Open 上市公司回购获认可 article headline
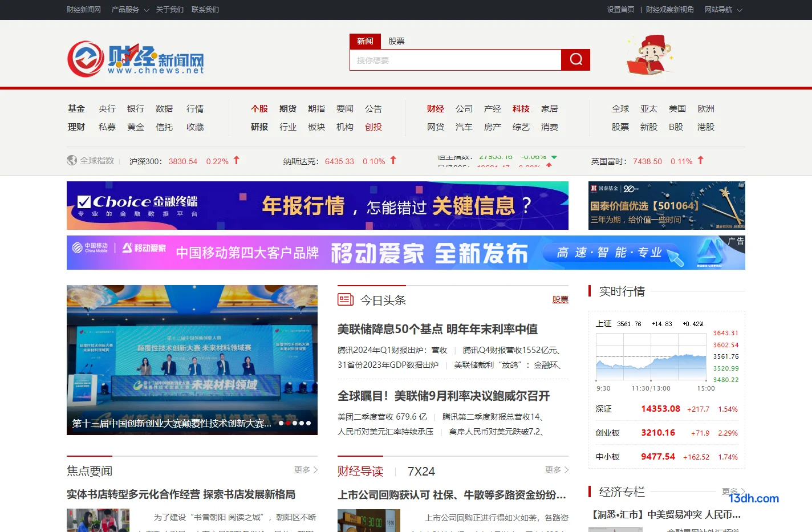This screenshot has width=812, height=532. click(x=452, y=495)
